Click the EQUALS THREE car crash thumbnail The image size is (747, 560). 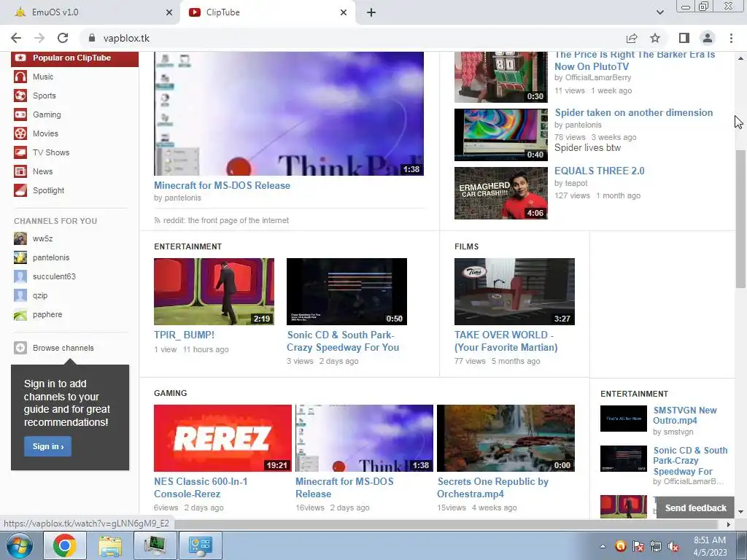tap(500, 192)
